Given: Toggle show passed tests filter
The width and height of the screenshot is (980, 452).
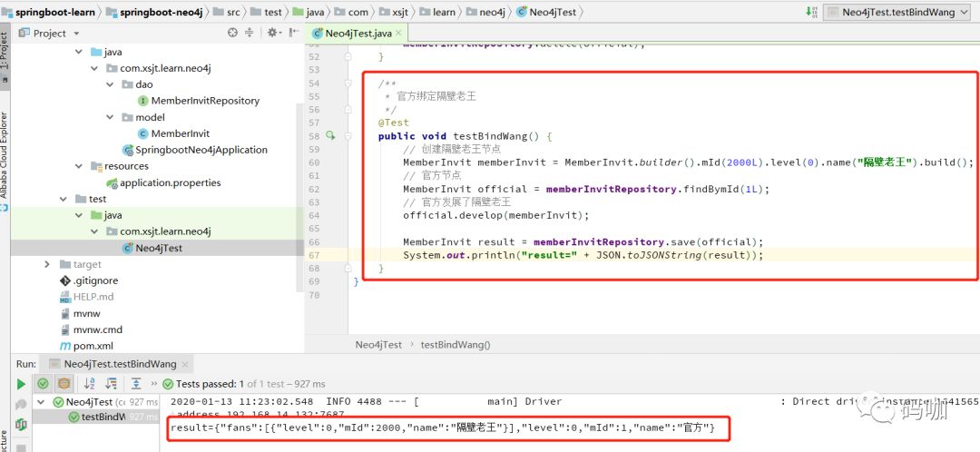Looking at the screenshot, I should tap(44, 384).
